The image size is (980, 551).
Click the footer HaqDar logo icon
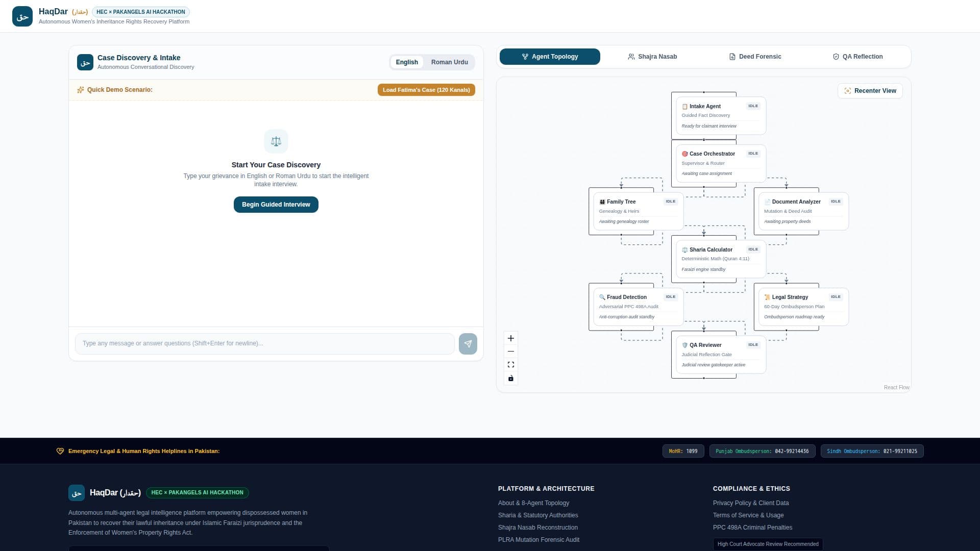(77, 493)
